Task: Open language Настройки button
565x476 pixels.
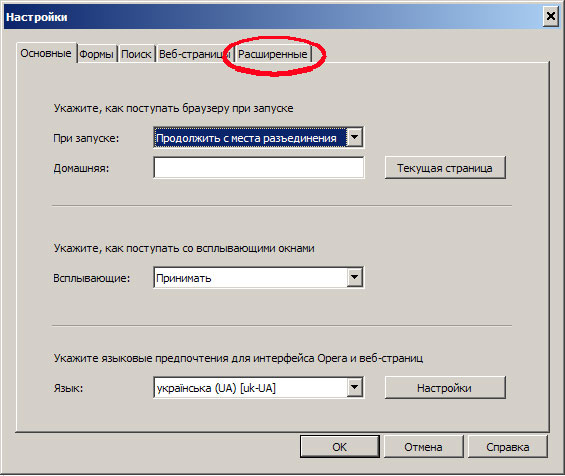Action: tap(445, 388)
